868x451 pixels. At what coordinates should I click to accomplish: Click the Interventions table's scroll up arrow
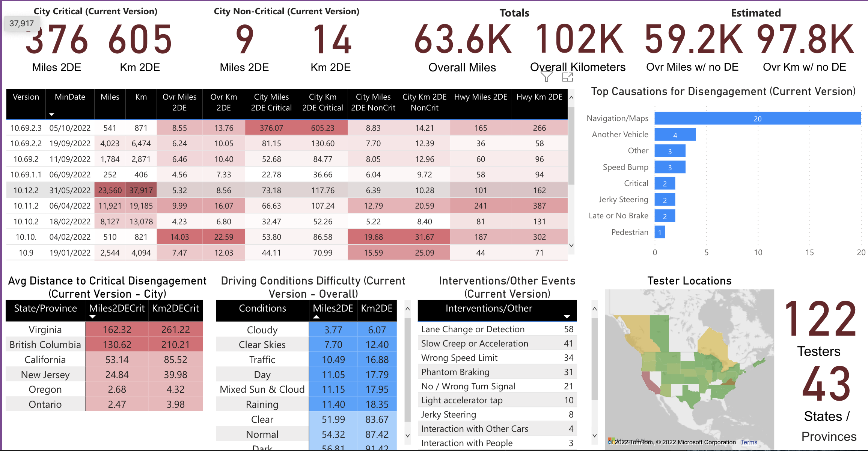(594, 309)
